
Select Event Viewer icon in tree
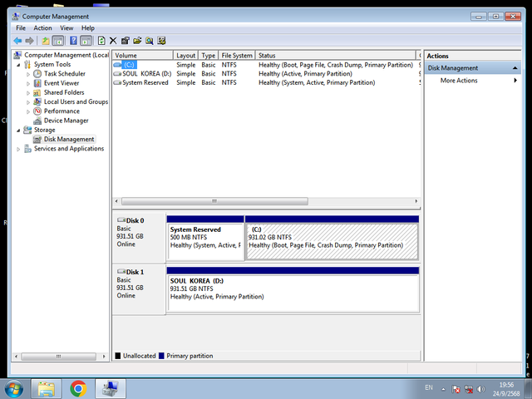click(37, 83)
